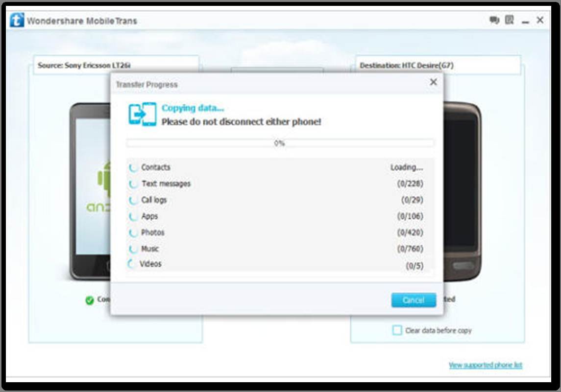
Task: Click the Wondershare MobileTrans logo icon
Action: pos(17,20)
